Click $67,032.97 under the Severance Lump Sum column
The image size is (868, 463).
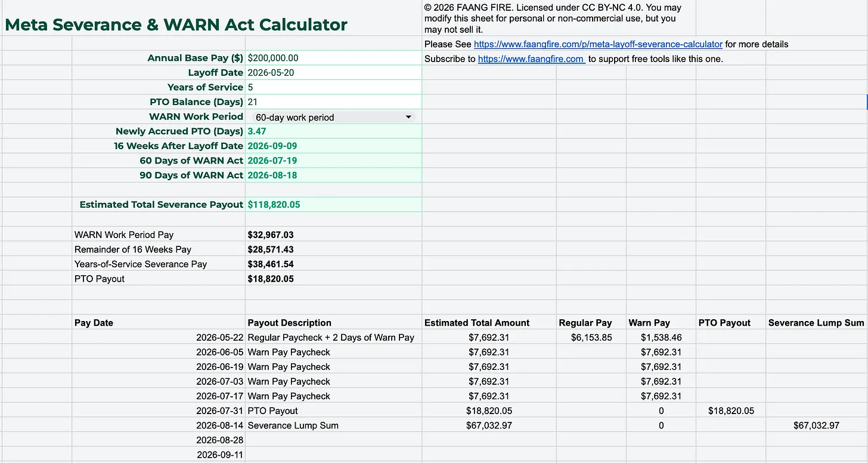point(816,425)
